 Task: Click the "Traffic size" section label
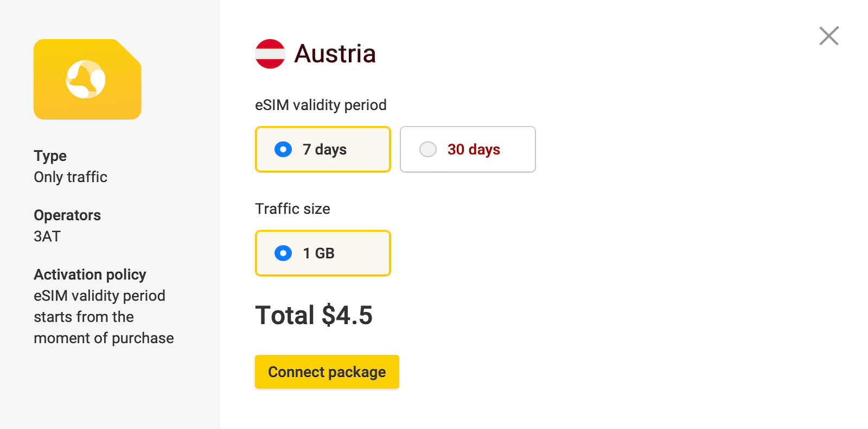point(292,209)
